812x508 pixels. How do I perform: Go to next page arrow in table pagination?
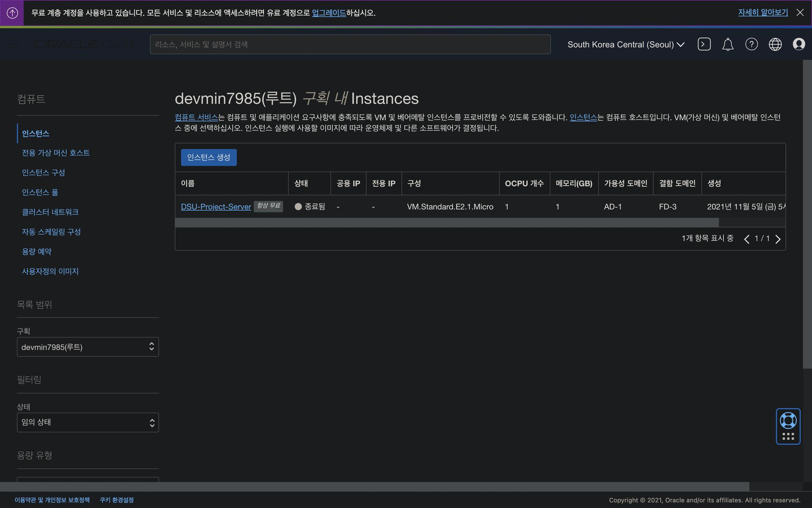point(778,239)
